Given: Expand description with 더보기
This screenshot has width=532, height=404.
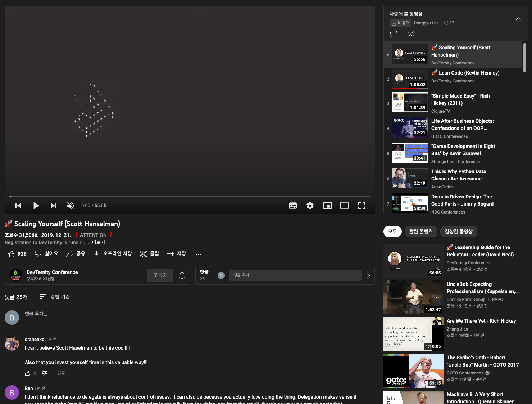Looking at the screenshot, I should (x=96, y=242).
